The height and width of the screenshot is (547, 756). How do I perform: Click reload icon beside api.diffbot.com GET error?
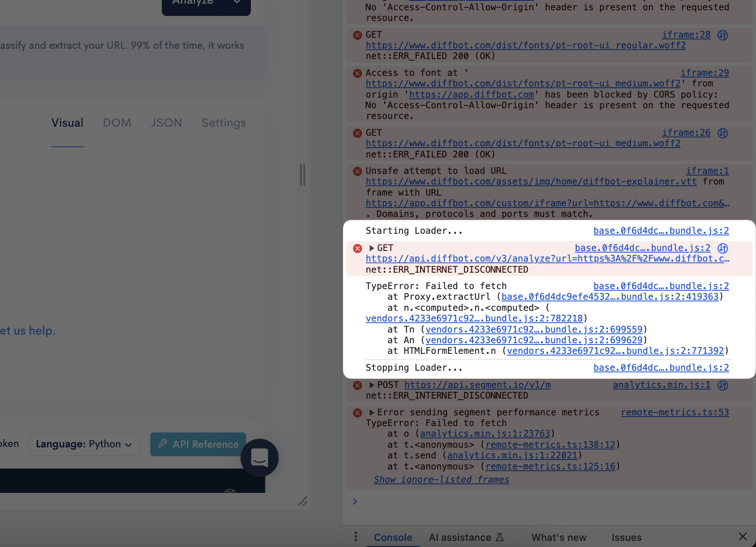(723, 248)
